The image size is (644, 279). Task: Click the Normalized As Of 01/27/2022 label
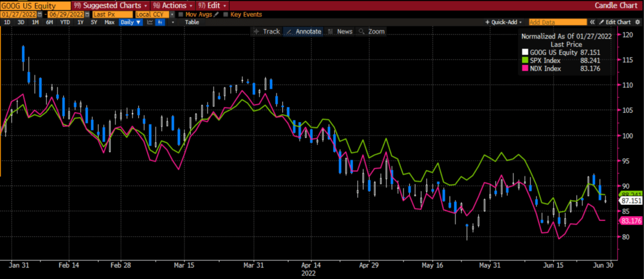click(x=566, y=36)
